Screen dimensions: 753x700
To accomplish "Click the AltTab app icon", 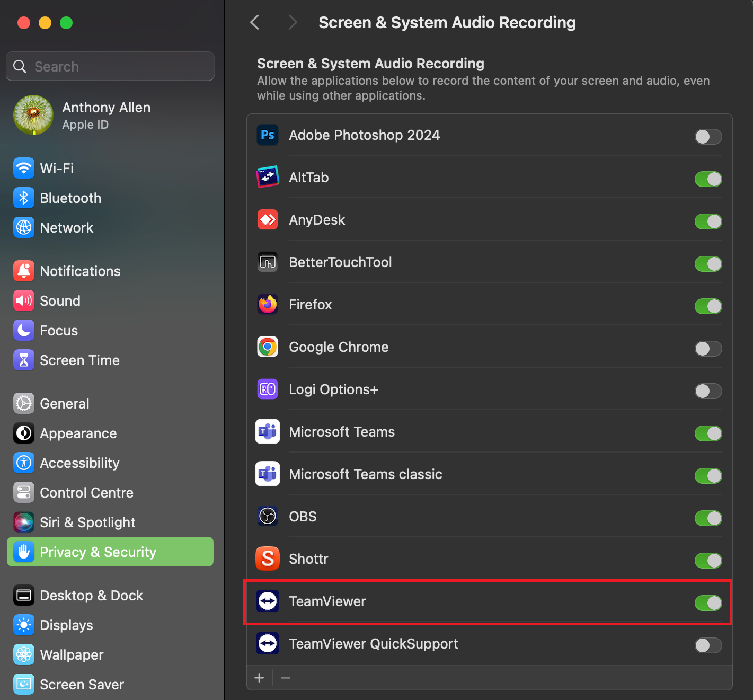I will click(268, 177).
